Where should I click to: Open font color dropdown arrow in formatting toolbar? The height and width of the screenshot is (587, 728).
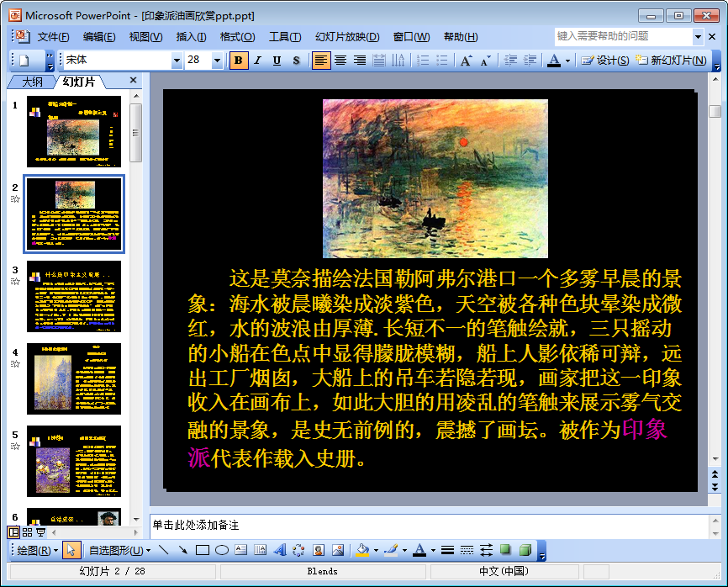point(567,61)
